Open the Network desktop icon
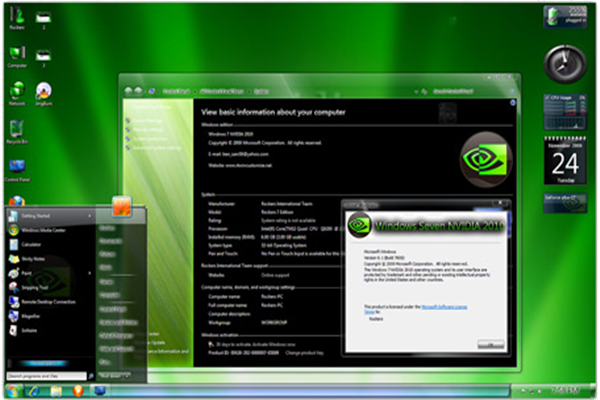The width and height of the screenshot is (600, 400). (17, 94)
